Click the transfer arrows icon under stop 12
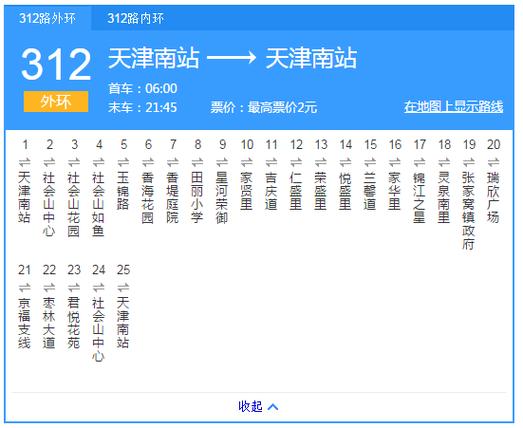The height and width of the screenshot is (428, 523). coord(296,162)
